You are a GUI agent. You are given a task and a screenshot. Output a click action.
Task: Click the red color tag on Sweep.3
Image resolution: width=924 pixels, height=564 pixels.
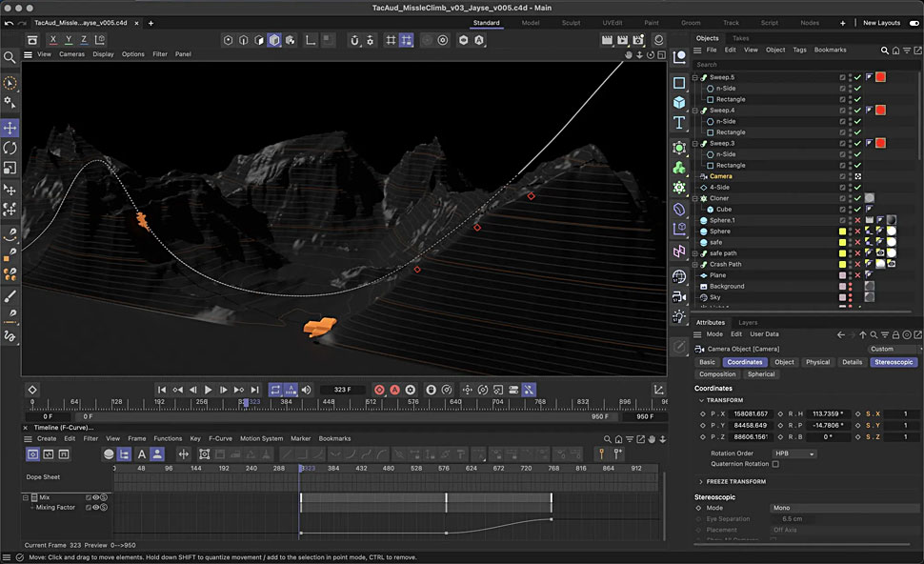pos(880,143)
